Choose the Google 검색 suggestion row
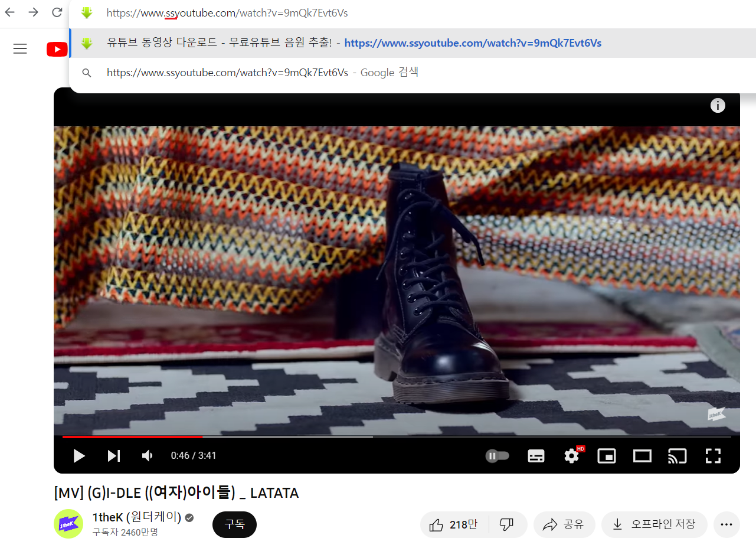 tap(413, 73)
